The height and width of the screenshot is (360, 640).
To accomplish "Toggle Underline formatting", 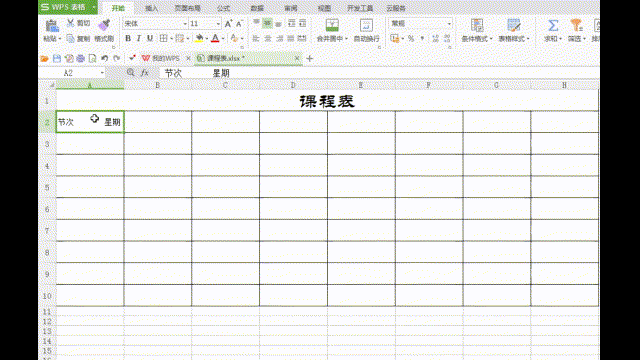I will coord(150,38).
